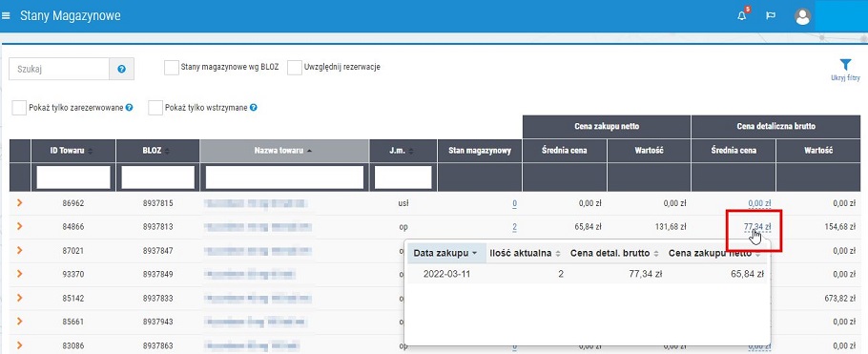Open the user profile avatar

click(x=803, y=16)
